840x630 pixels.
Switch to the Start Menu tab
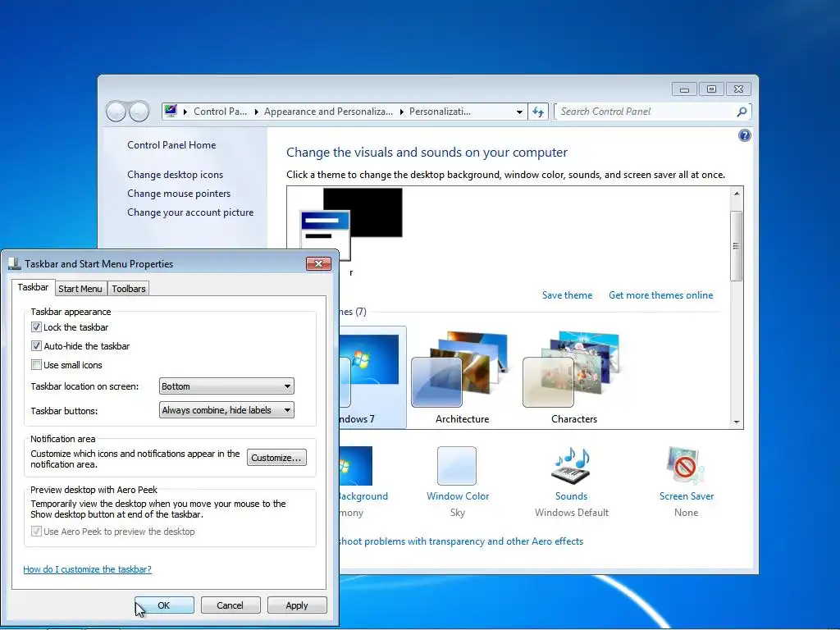(80, 289)
